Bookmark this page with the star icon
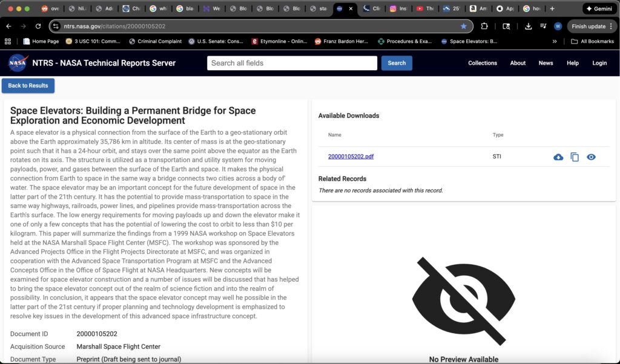Image resolution: width=620 pixels, height=364 pixels. (464, 27)
